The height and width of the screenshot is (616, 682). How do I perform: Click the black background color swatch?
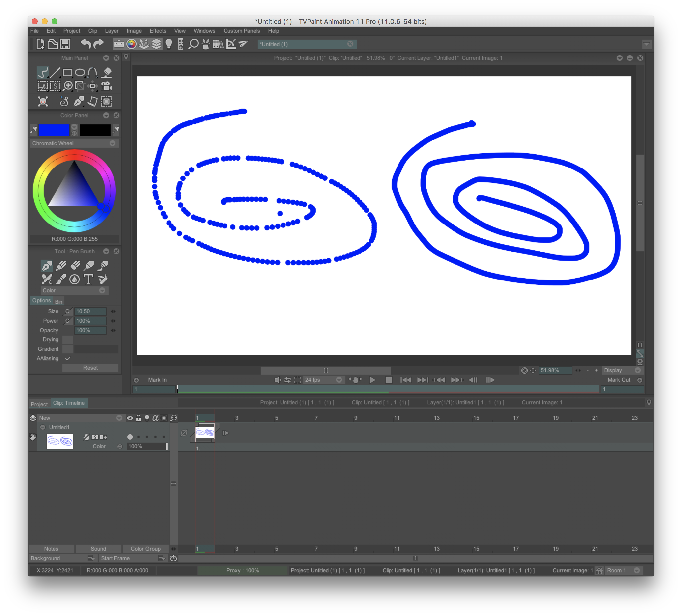pyautogui.click(x=95, y=130)
